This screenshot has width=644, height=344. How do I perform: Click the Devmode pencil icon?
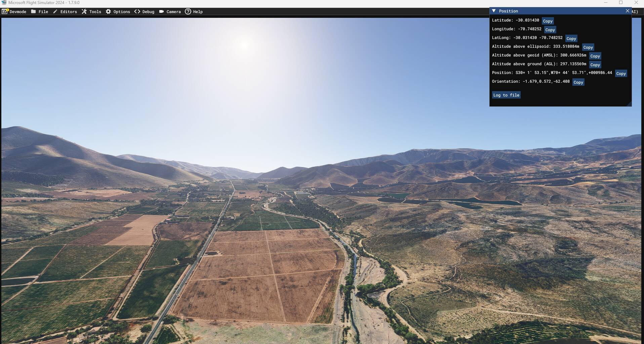[x=5, y=11]
